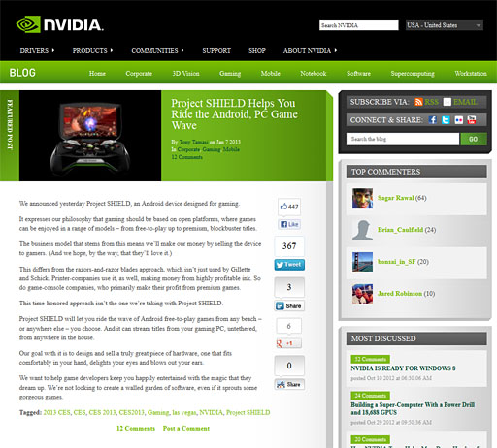Expand the Drivers menu
The image size is (497, 448).
click(37, 50)
